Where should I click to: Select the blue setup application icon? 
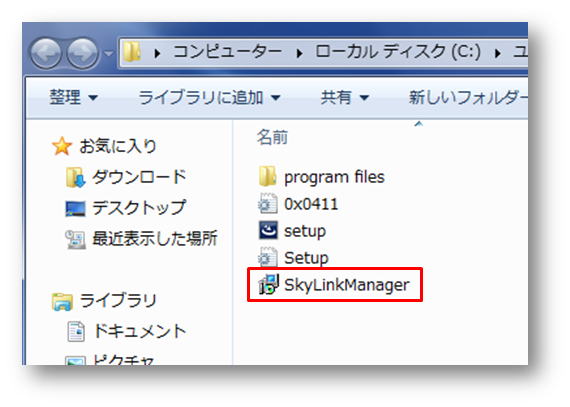coord(268,231)
